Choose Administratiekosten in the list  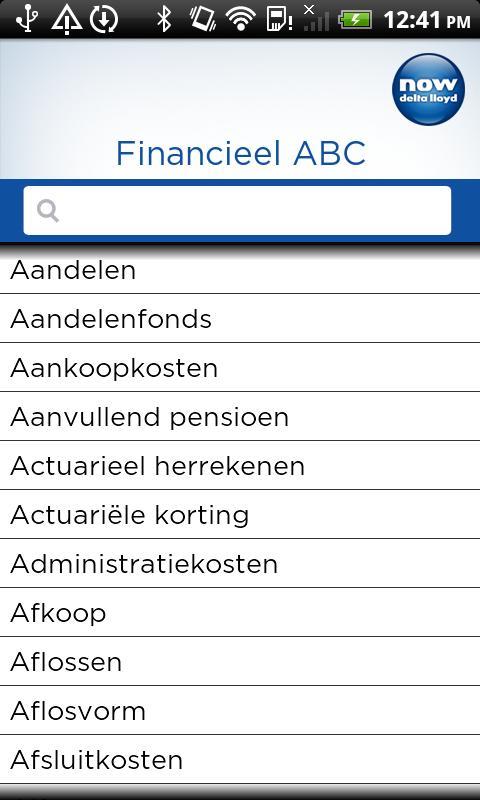pyautogui.click(x=240, y=563)
